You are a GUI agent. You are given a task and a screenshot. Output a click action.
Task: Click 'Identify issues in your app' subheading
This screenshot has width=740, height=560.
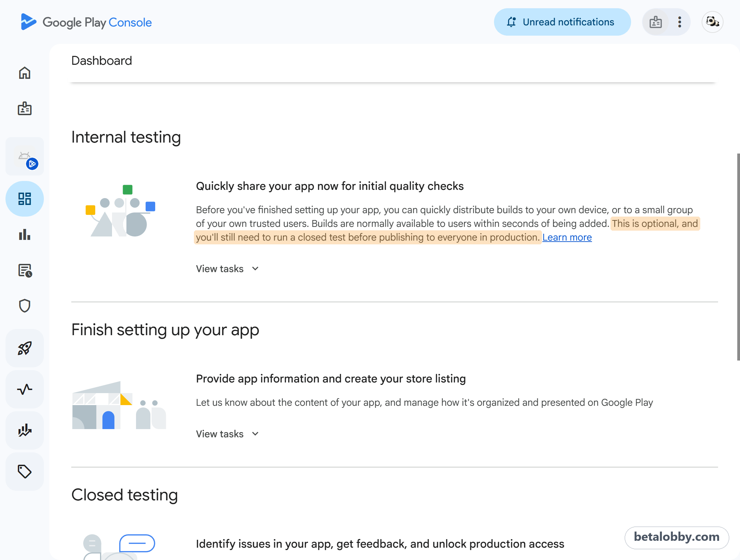(x=380, y=544)
